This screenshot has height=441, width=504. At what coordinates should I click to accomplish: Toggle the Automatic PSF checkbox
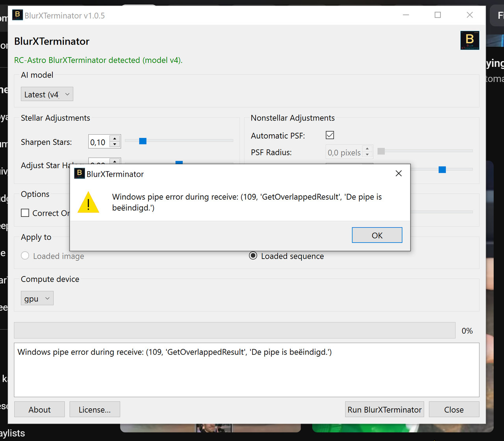pyautogui.click(x=330, y=135)
